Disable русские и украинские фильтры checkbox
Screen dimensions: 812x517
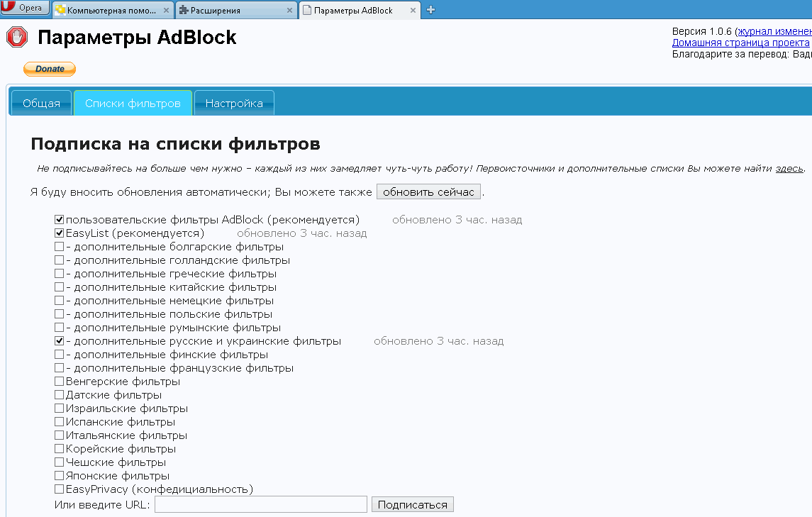tap(60, 341)
